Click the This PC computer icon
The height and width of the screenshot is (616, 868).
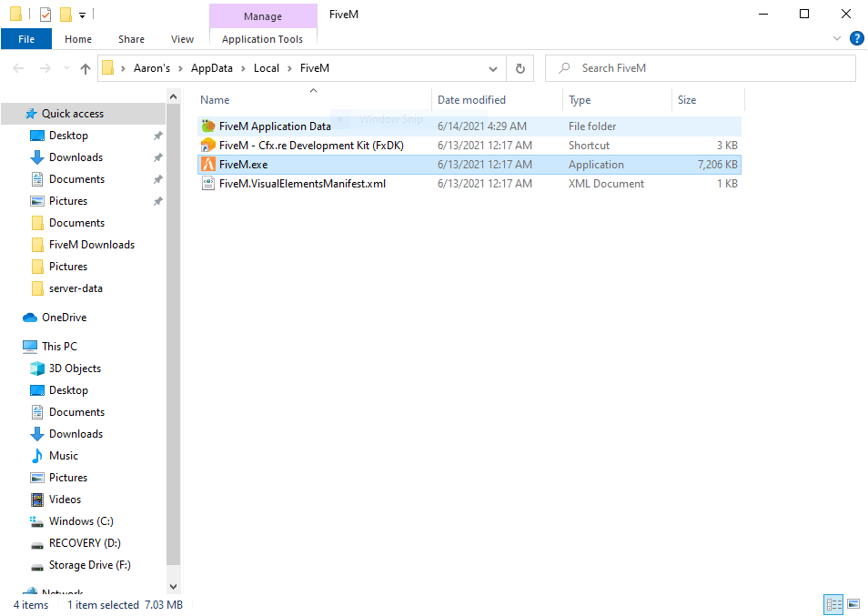pyautogui.click(x=30, y=347)
